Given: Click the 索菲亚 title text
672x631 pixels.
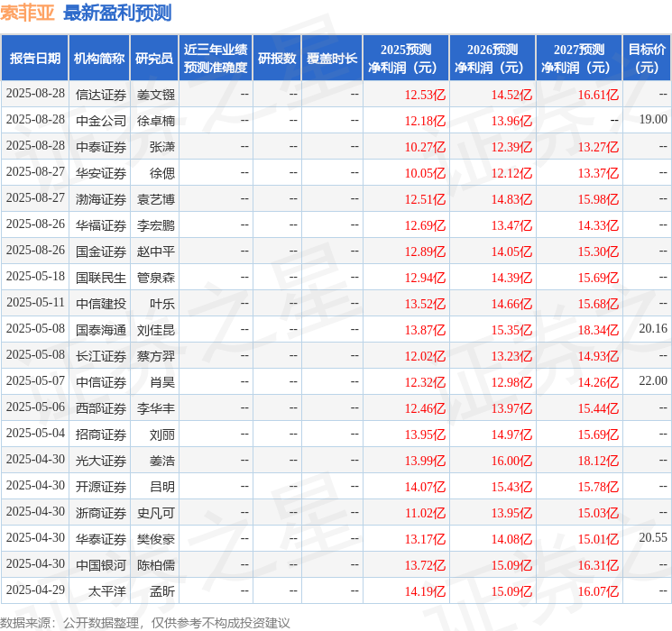Looking at the screenshot, I should click(x=27, y=13).
